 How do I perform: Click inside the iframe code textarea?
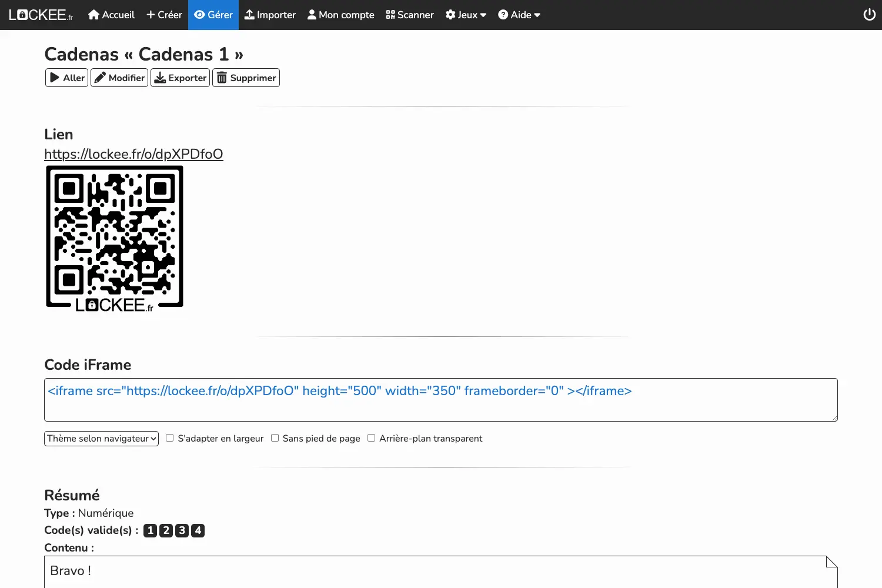(441, 400)
